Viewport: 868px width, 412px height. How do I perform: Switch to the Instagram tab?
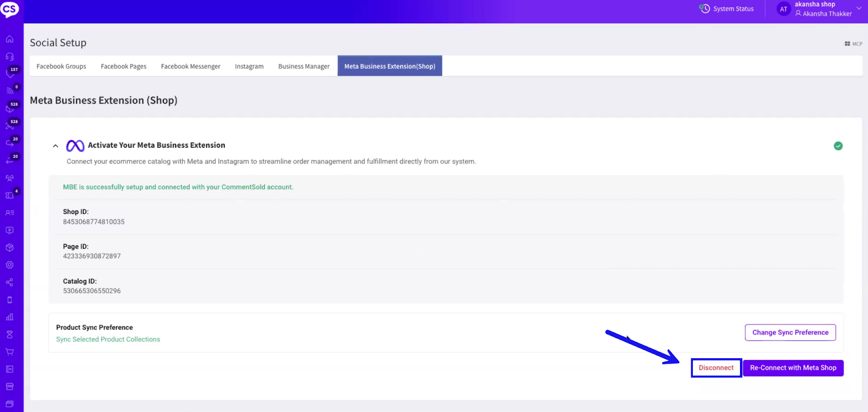point(249,66)
